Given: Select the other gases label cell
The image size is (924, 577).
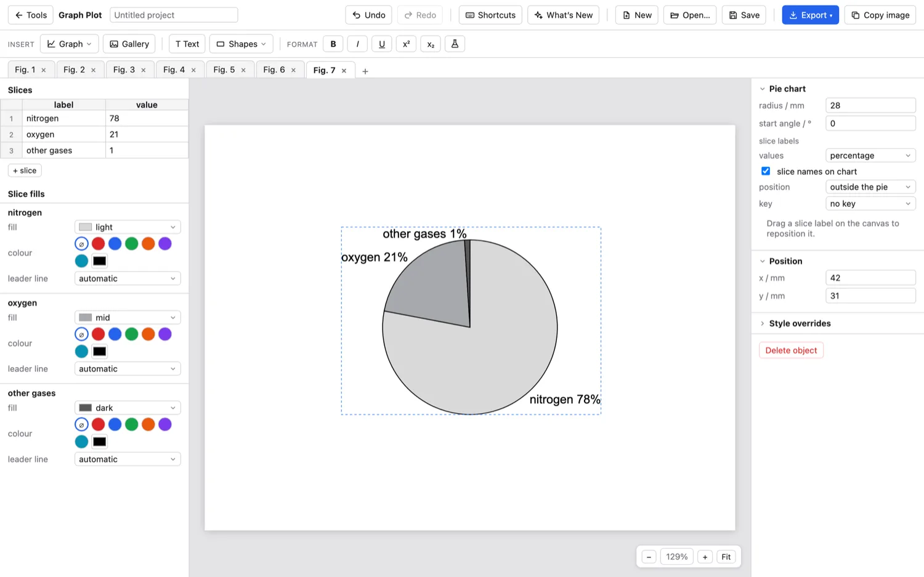Looking at the screenshot, I should 64,150.
